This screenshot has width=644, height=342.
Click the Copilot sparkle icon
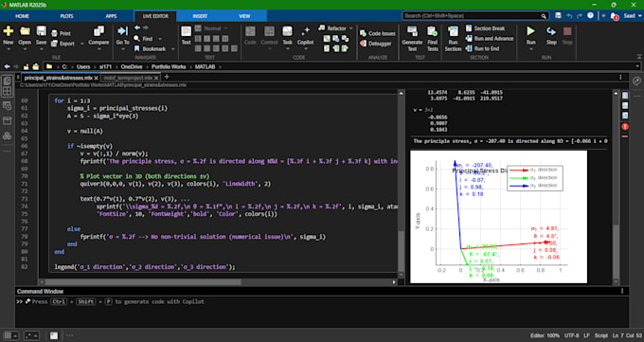coord(305,31)
